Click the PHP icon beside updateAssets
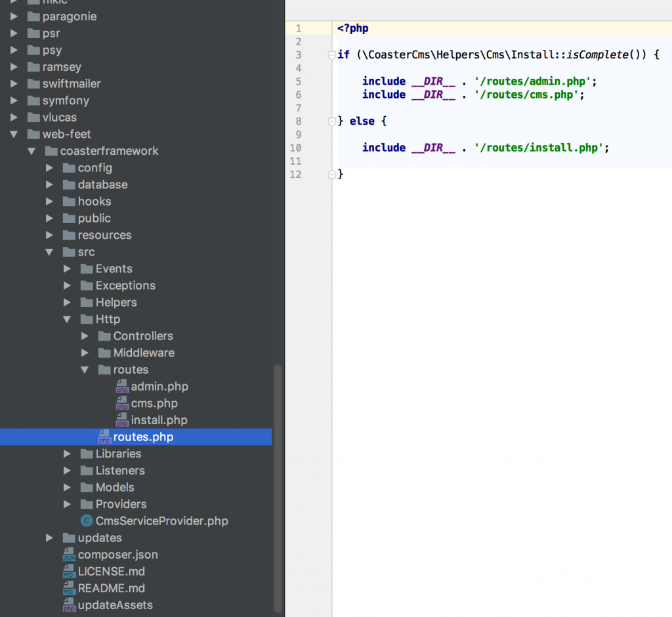This screenshot has width=672, height=617. (70, 605)
